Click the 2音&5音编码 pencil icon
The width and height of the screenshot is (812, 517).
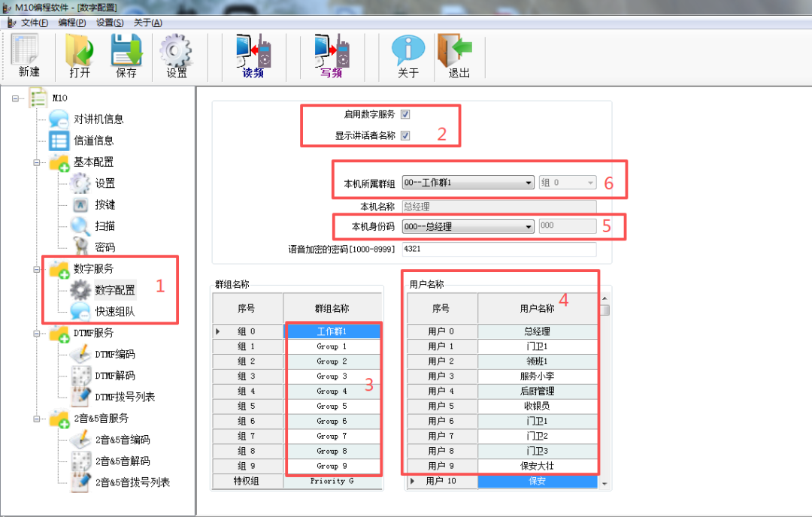pyautogui.click(x=80, y=440)
